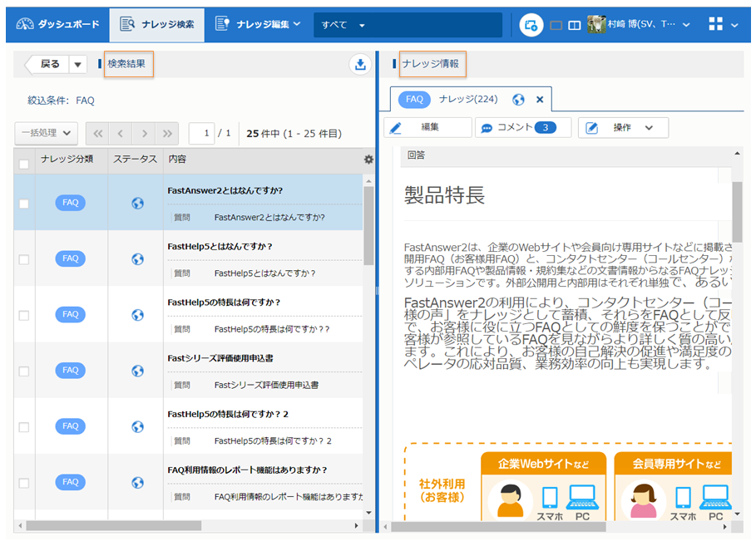The width and height of the screenshot is (756, 541).
Task: Open comments with コメント button
Action: point(523,128)
